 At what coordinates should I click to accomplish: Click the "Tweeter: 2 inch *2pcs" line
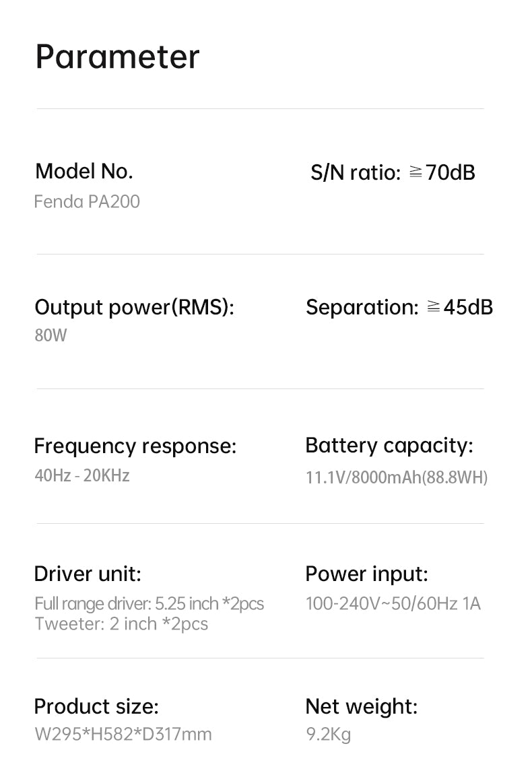coord(121,623)
